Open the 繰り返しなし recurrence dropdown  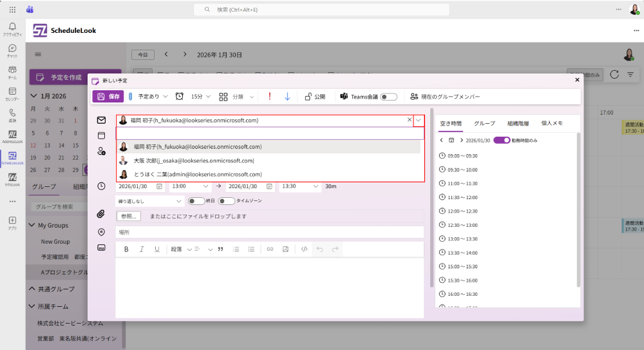point(149,201)
